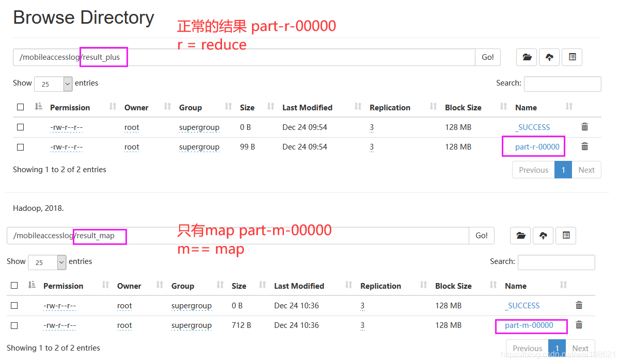Open the part-r-00000 file link
This screenshot has height=364, width=620.
click(x=537, y=147)
